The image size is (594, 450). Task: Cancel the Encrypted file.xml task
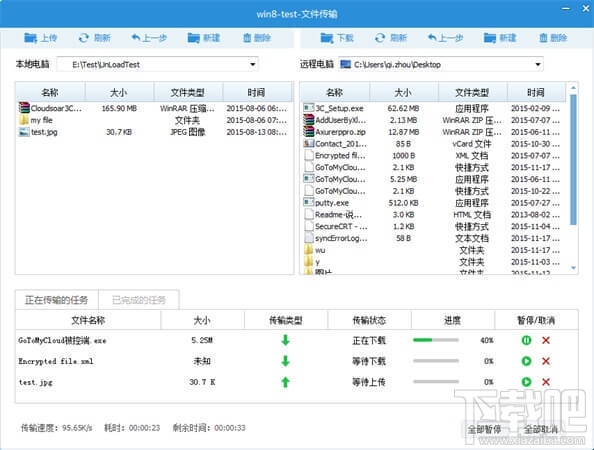click(546, 361)
